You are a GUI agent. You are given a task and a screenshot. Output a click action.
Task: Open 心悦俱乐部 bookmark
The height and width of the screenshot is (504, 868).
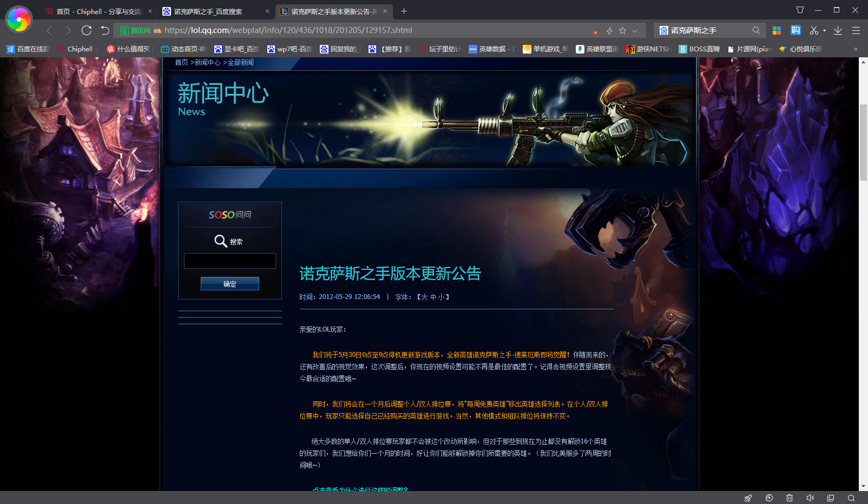point(800,49)
